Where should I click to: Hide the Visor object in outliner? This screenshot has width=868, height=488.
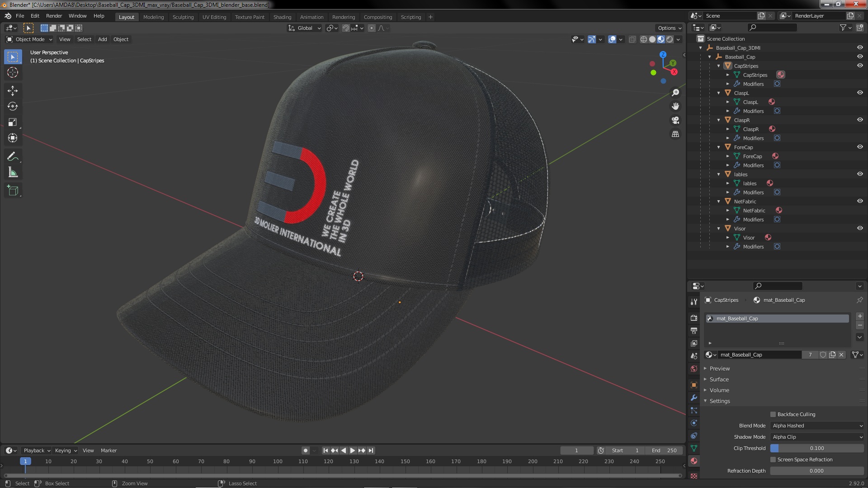pos(860,228)
